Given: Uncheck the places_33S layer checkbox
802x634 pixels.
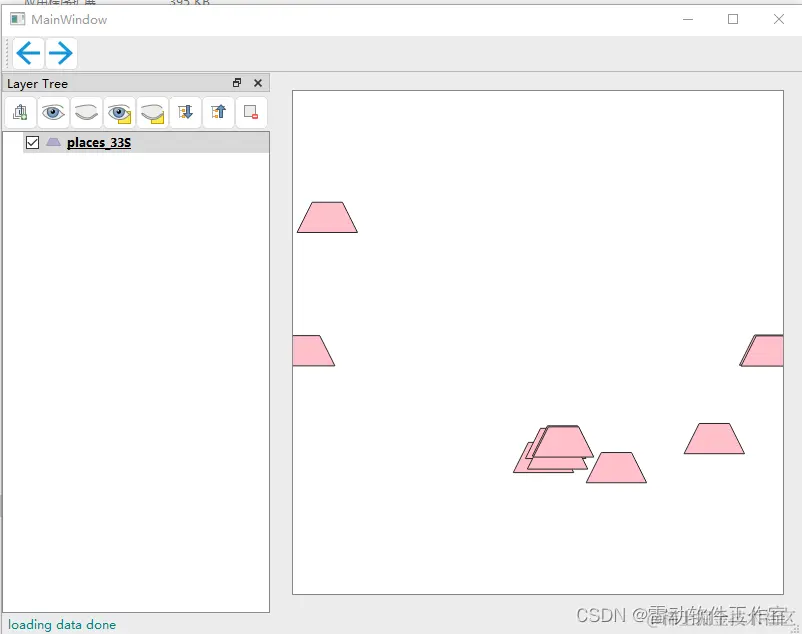Looking at the screenshot, I should [x=32, y=142].
